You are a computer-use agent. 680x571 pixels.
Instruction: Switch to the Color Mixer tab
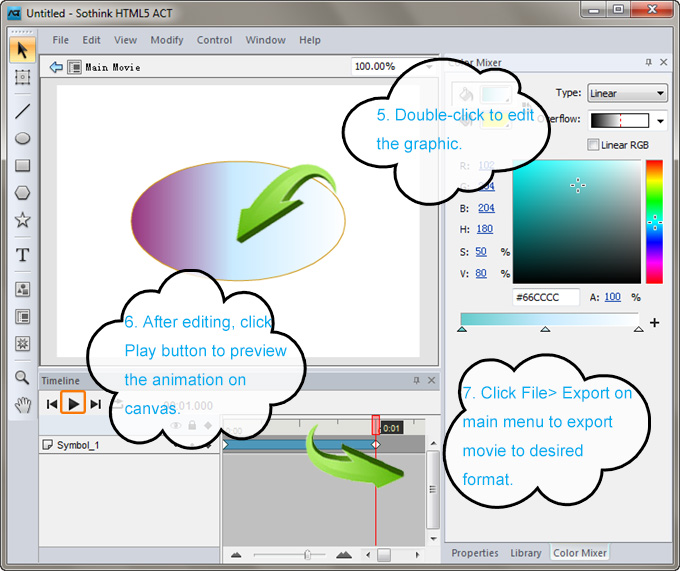point(580,553)
